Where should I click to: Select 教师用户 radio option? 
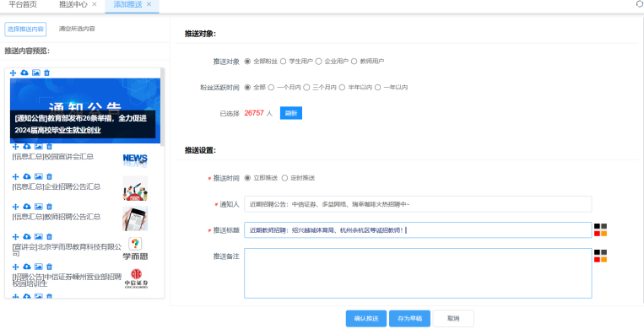[354, 62]
